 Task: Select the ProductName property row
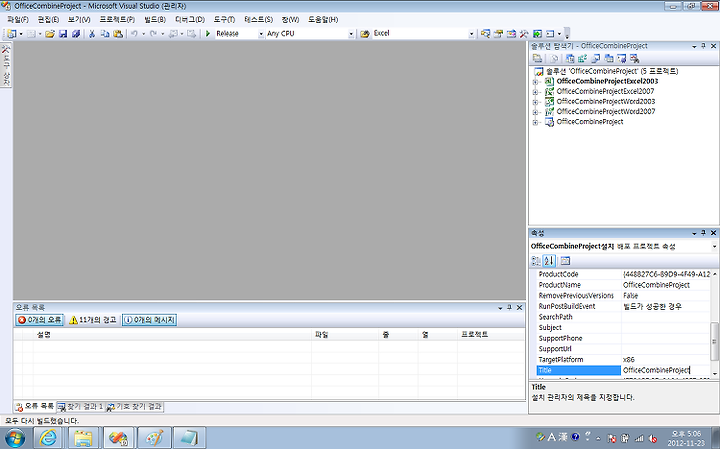[x=624, y=285]
